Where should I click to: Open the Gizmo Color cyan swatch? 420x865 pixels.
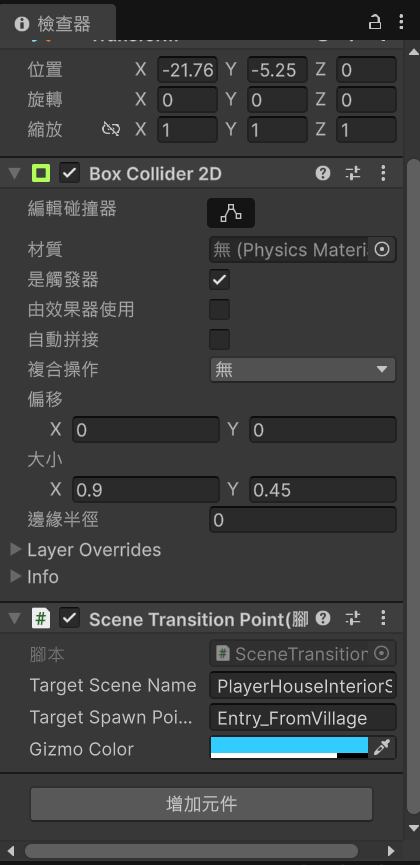(289, 747)
